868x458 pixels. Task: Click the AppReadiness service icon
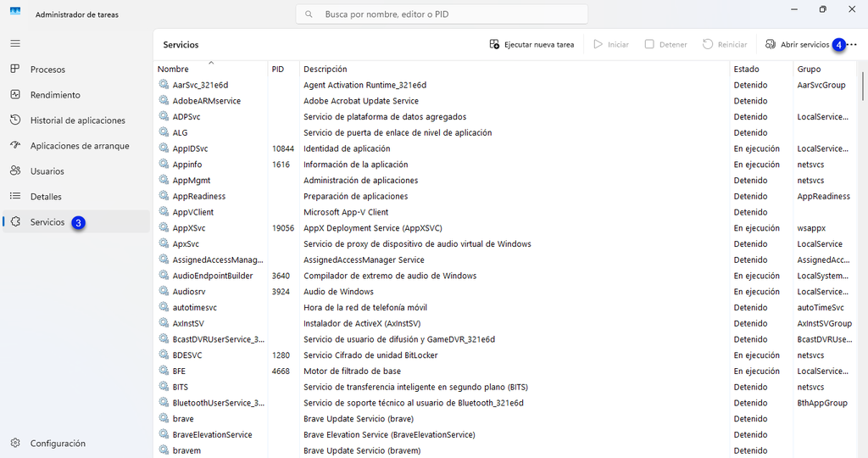(164, 195)
